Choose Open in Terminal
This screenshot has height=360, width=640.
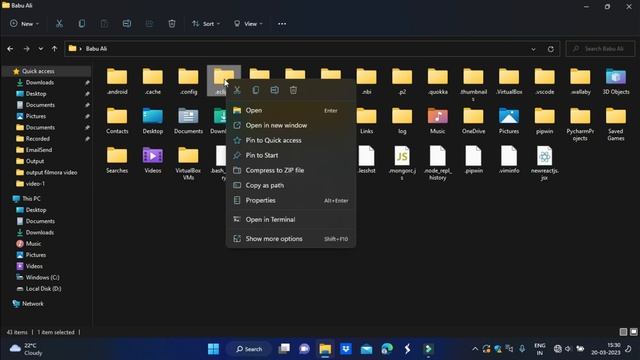click(x=291, y=220)
